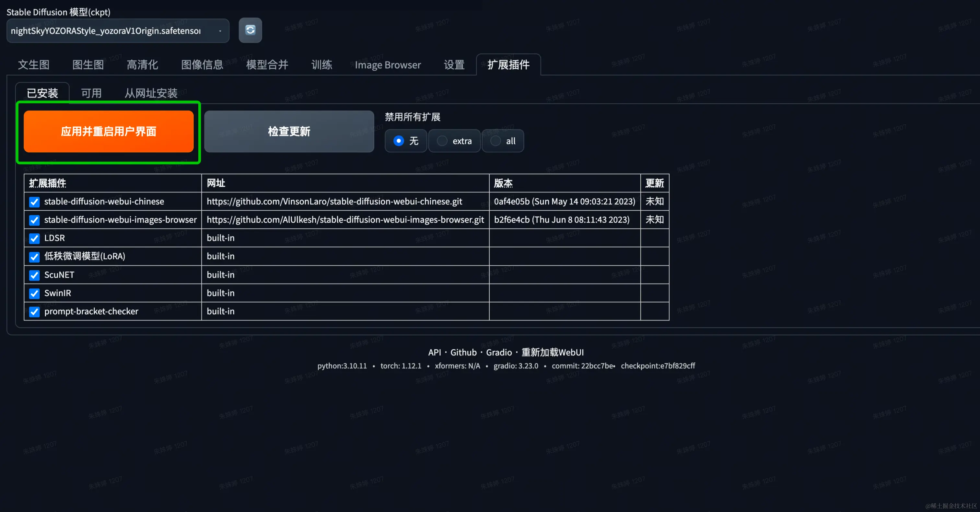Screen dimensions: 980x512
Task: Open the 设置 tab
Action: 454,65
